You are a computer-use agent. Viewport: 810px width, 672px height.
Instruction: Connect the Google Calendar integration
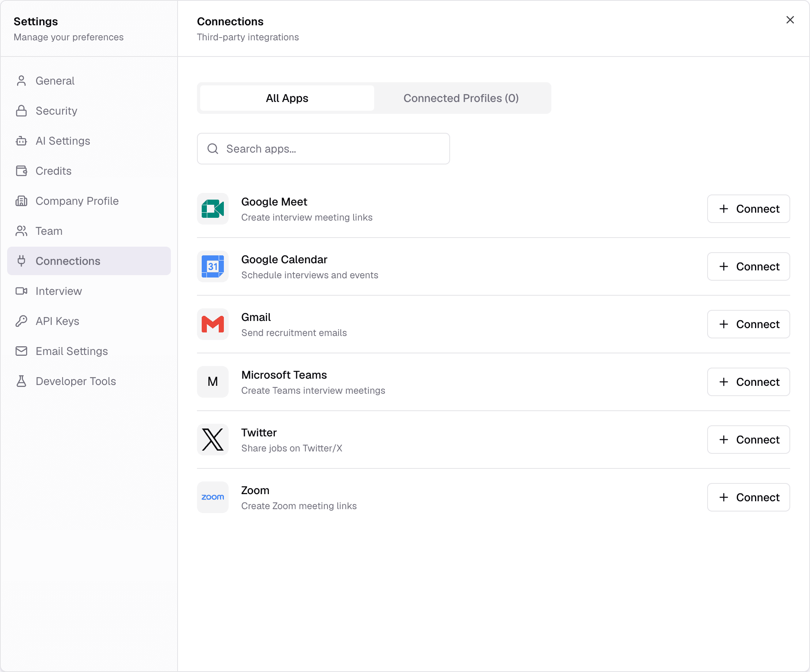pyautogui.click(x=748, y=266)
